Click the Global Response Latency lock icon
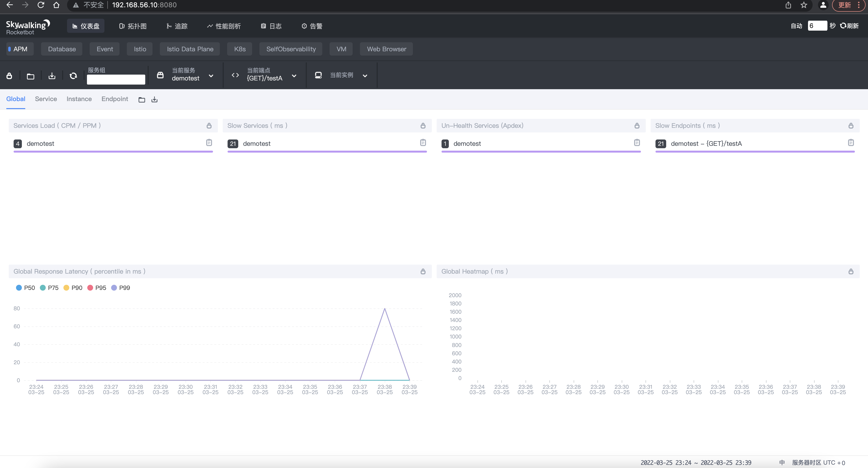Viewport: 868px width, 468px height. (x=423, y=271)
